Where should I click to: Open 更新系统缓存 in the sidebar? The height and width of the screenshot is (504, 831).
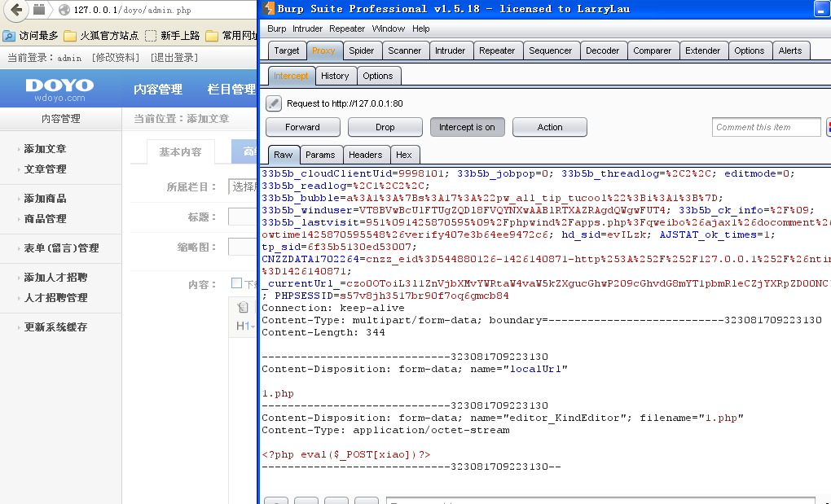[x=55, y=327]
